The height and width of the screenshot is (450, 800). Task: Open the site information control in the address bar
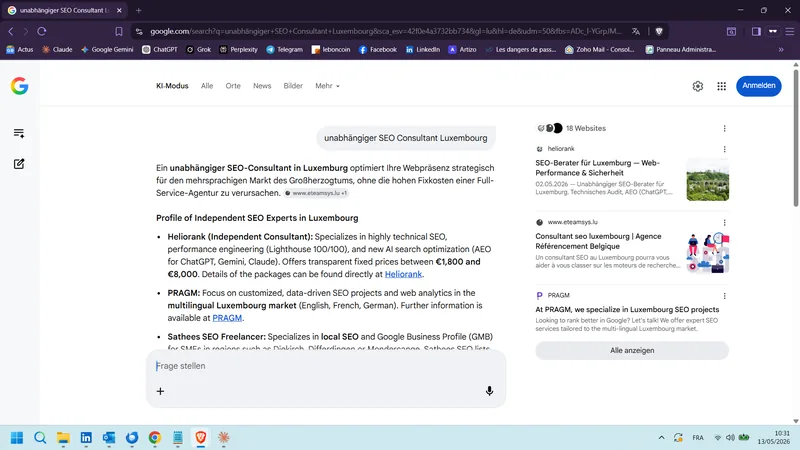coord(139,31)
